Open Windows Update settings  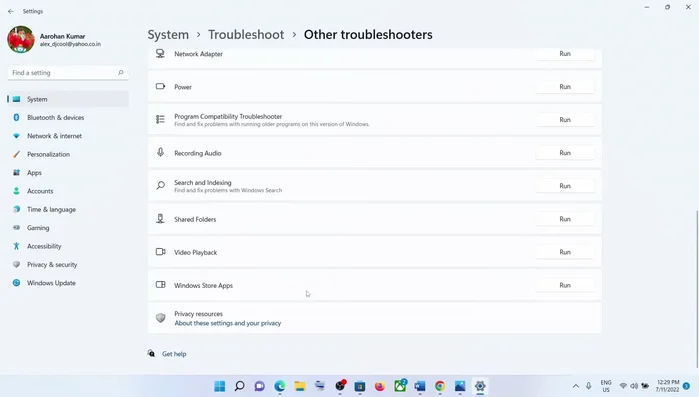(x=68, y=283)
